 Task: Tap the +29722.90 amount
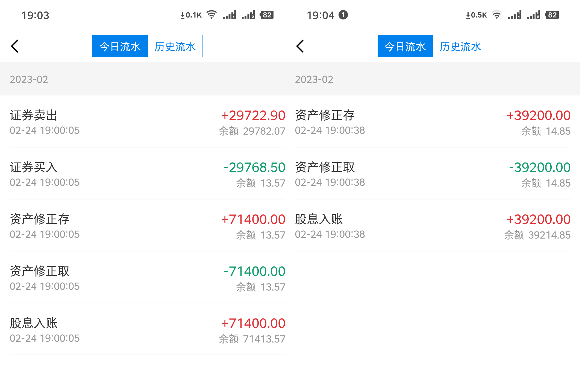pyautogui.click(x=253, y=115)
